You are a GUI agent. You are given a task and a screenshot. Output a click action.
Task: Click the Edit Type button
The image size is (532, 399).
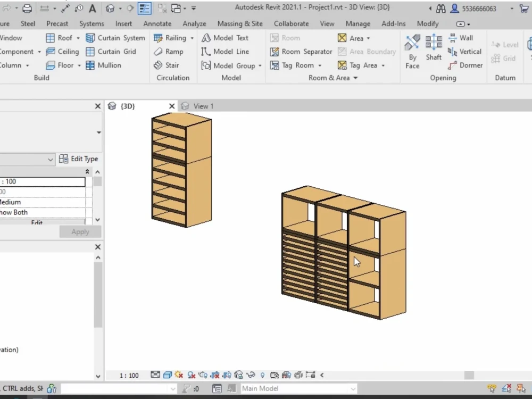(x=78, y=159)
